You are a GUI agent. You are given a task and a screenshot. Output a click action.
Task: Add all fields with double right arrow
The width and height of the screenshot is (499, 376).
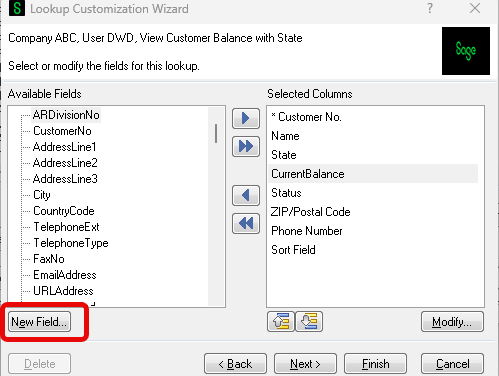[x=246, y=146]
